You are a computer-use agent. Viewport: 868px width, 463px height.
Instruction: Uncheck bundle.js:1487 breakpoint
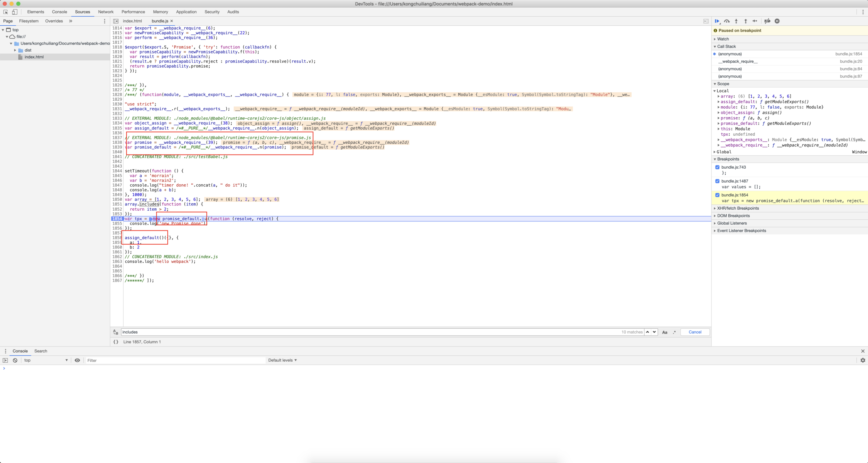click(717, 181)
